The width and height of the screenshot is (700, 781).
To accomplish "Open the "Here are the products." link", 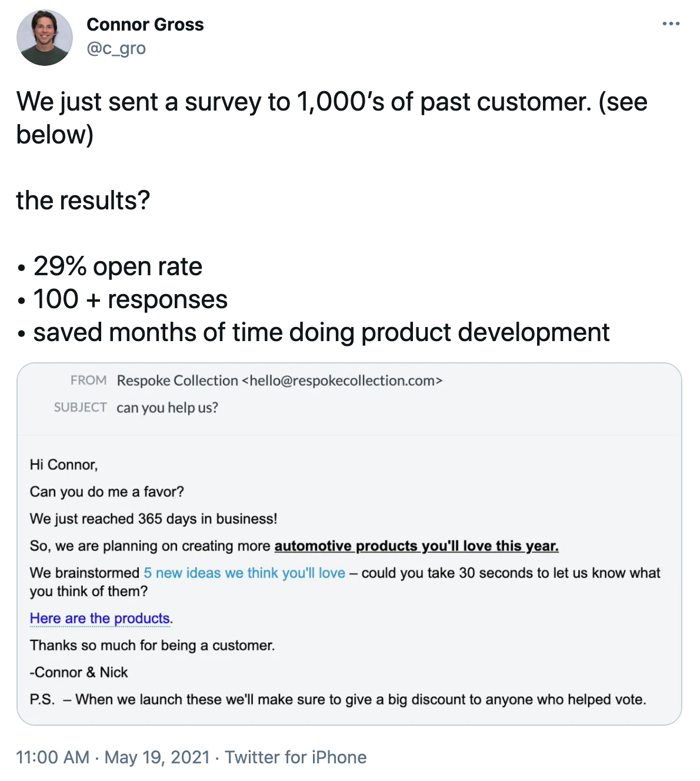I will [x=101, y=619].
